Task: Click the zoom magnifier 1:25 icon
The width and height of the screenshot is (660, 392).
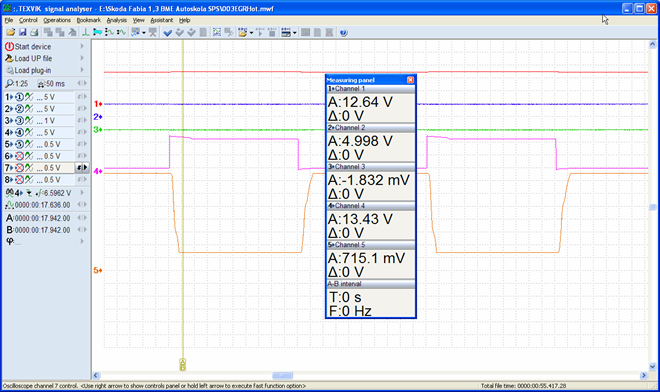Action: point(9,83)
